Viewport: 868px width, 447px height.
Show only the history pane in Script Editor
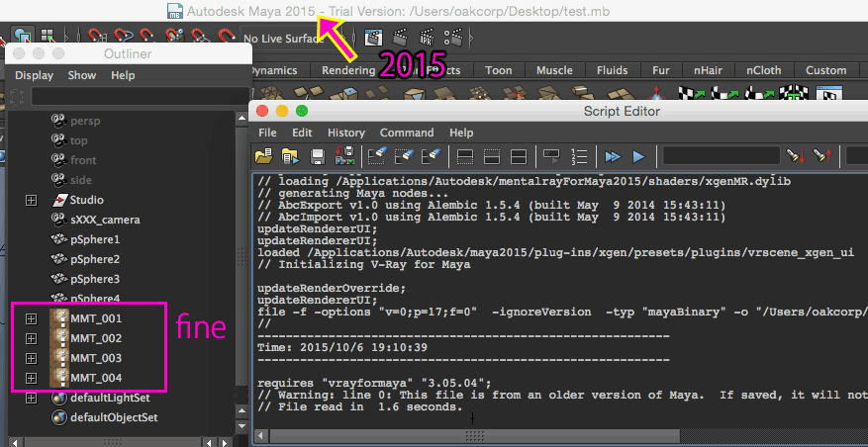pos(464,156)
